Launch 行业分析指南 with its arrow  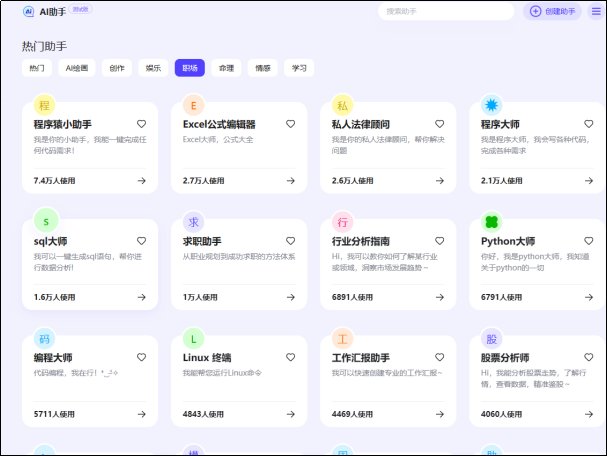point(440,297)
